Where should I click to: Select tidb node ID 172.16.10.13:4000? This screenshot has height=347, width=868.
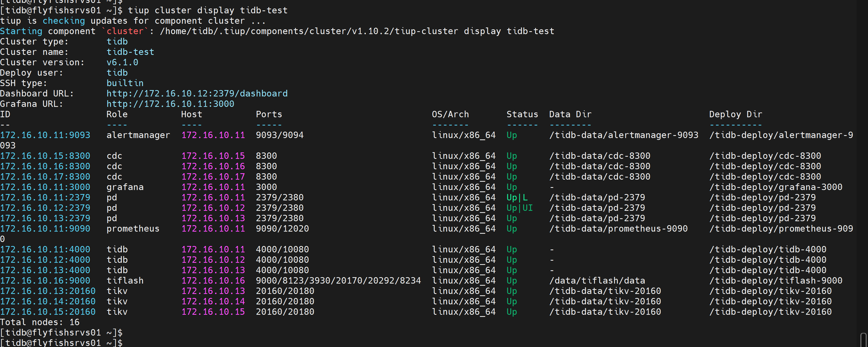coord(45,270)
